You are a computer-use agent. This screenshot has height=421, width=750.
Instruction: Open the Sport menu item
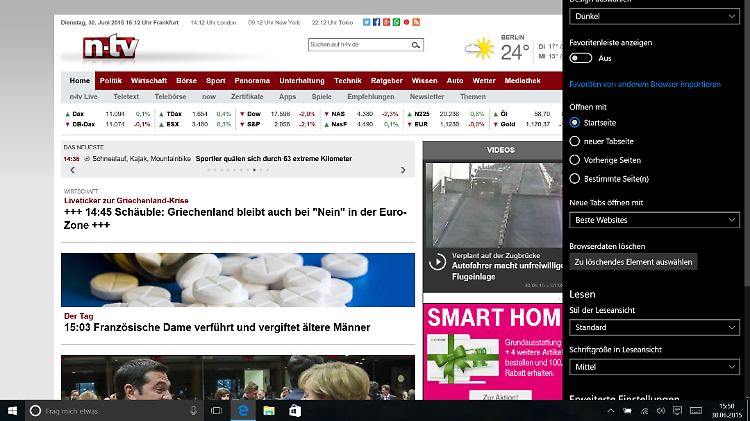click(216, 80)
